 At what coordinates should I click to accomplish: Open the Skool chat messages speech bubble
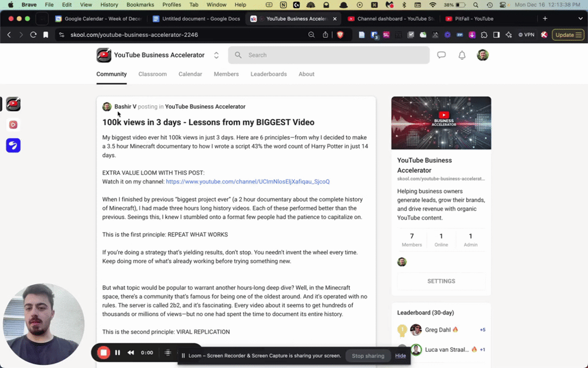(441, 55)
